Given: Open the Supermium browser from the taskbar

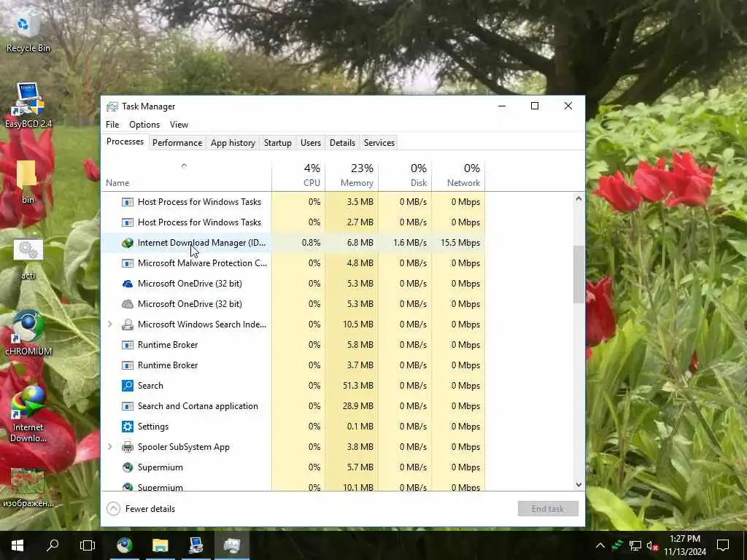Looking at the screenshot, I should tap(125, 545).
